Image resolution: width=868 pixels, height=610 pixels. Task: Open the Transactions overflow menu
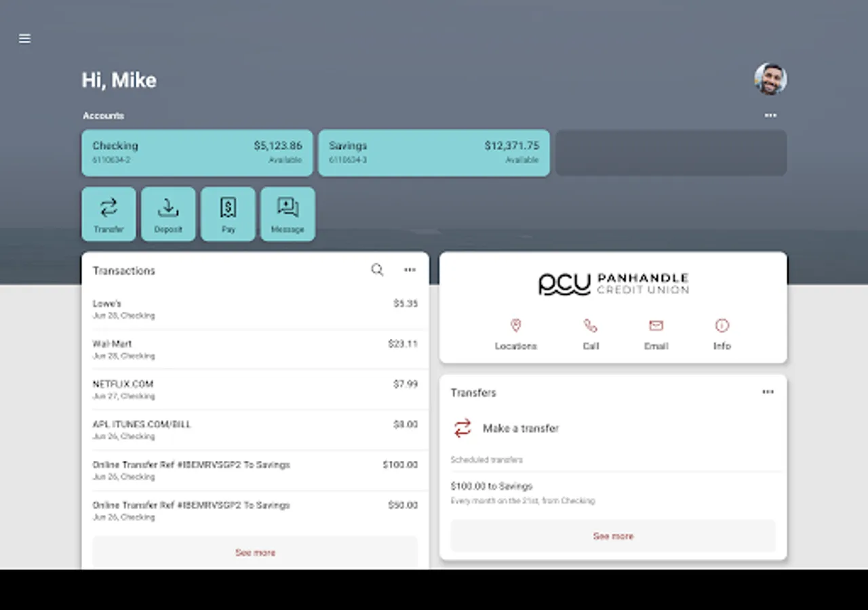[x=410, y=270]
